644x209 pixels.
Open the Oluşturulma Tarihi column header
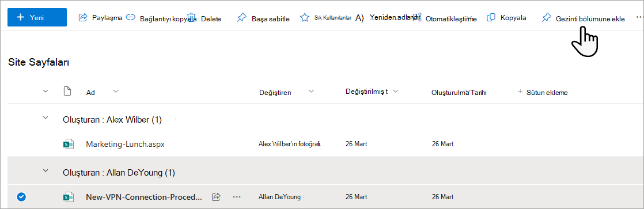point(459,92)
